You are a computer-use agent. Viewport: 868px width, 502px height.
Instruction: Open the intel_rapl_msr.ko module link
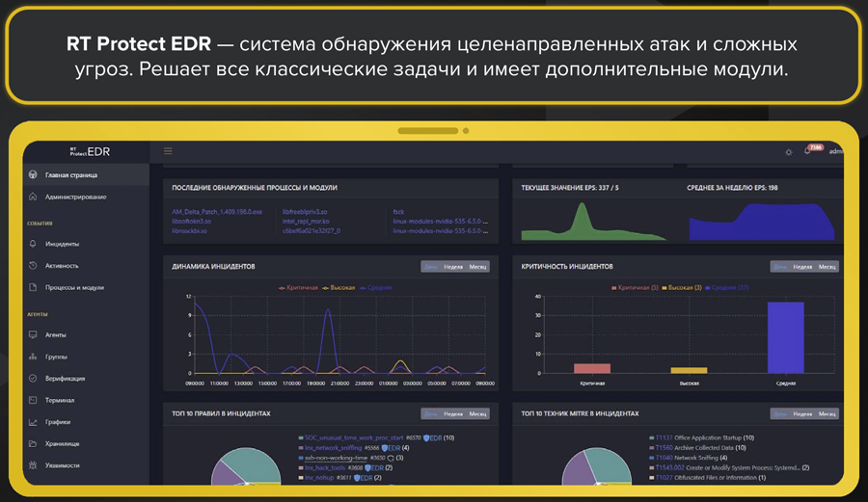306,222
